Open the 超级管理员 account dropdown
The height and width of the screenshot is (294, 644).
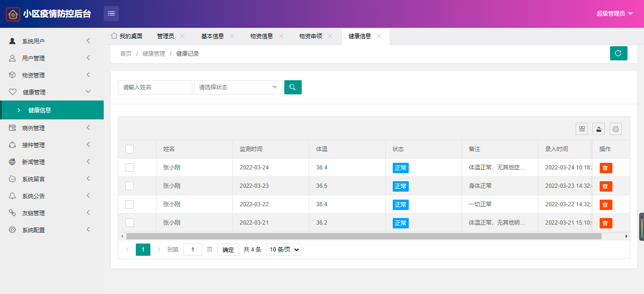point(615,14)
